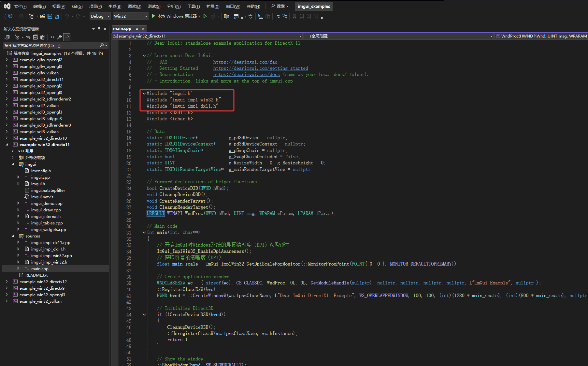Expand the example_glfw_opengl2 project

[x=7, y=60]
